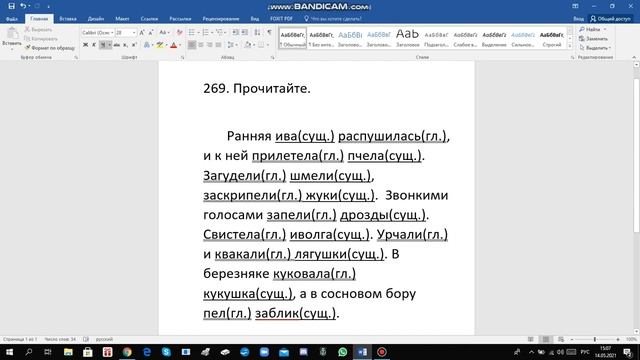Click the zoom slider handle in status bar

coord(595,339)
